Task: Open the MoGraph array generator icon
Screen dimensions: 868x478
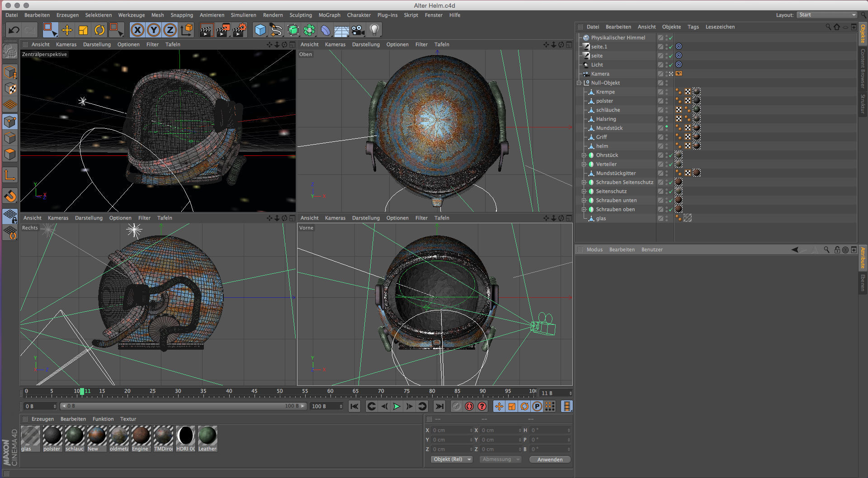Action: click(x=309, y=30)
